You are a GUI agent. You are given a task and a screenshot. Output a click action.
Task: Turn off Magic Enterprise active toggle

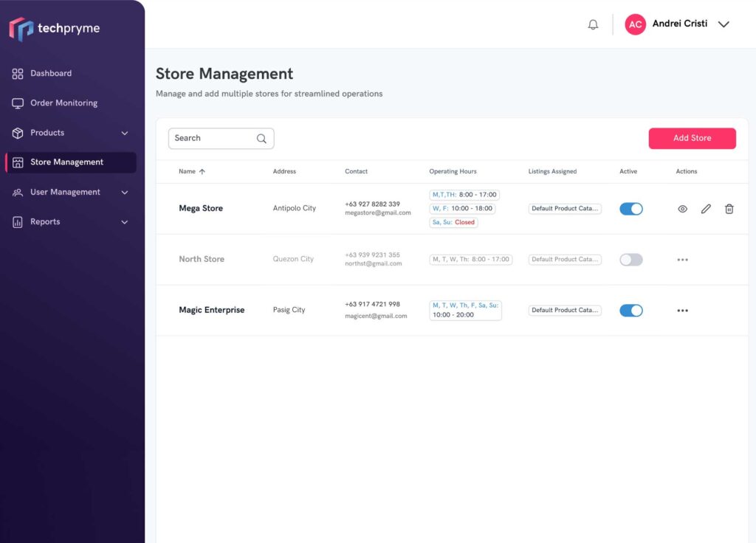pos(630,311)
